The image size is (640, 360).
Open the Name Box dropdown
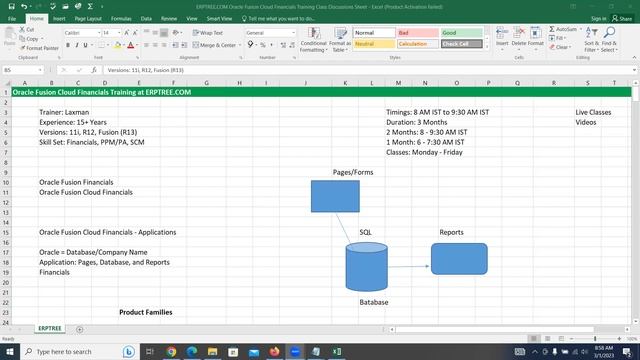[x=40, y=70]
